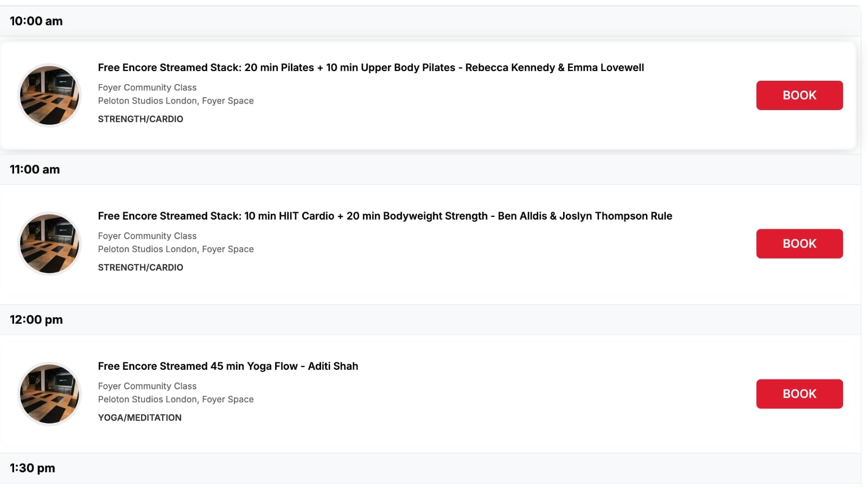The height and width of the screenshot is (488, 868).
Task: Book the HIIT Cardio and Bodyweight Strength class
Action: 799,243
